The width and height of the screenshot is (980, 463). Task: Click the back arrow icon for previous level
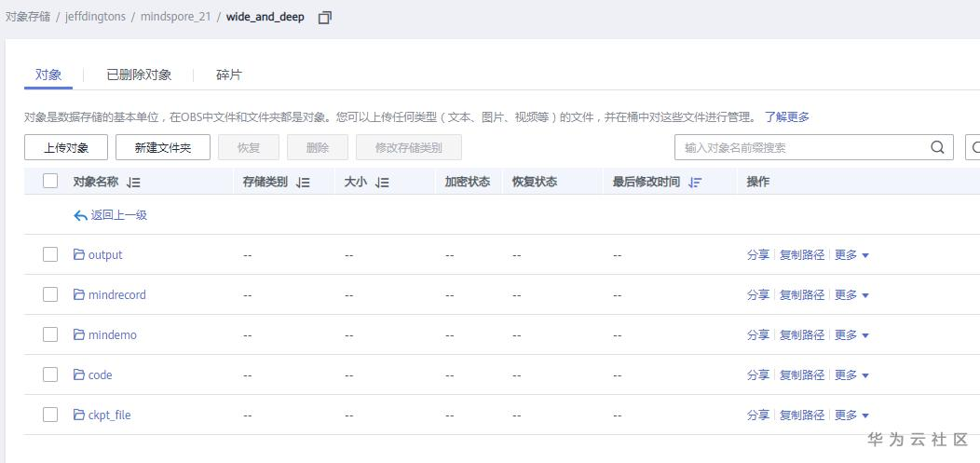80,215
